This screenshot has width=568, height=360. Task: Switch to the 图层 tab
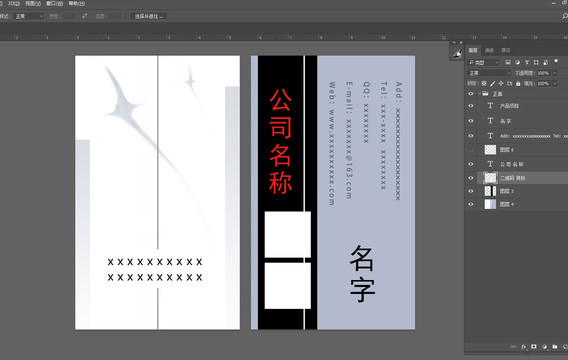point(473,50)
